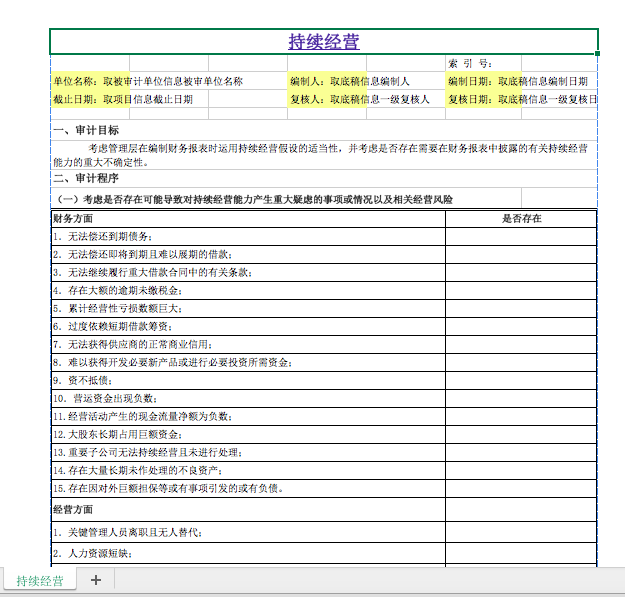
Task: Select row 6. 过度依赖短期借款筹资
Action: 248,326
